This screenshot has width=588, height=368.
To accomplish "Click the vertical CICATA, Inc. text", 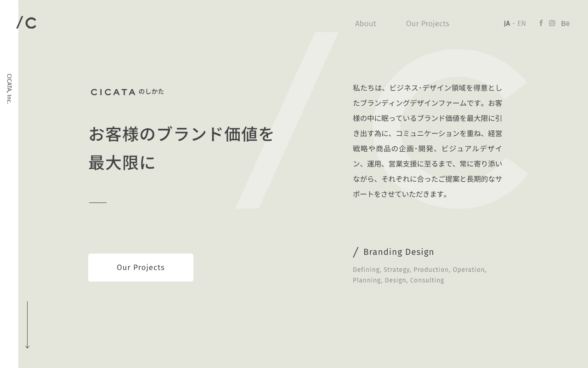I will 9,89.
